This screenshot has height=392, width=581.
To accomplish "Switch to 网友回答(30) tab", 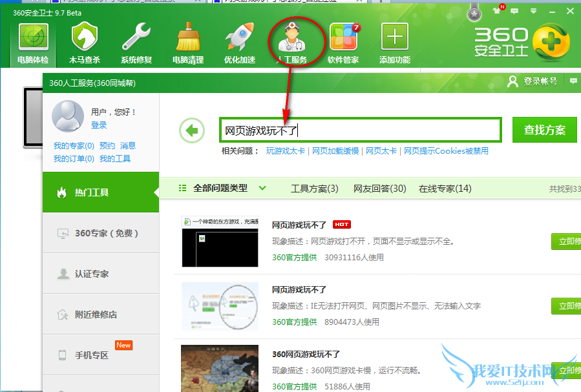I will click(x=380, y=189).
